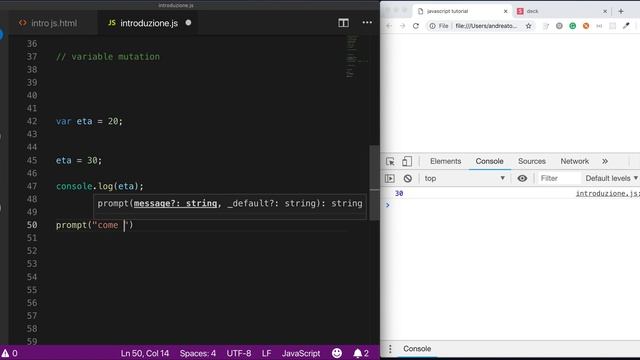Toggle the console sidebar
640x360 pixels.
point(390,178)
